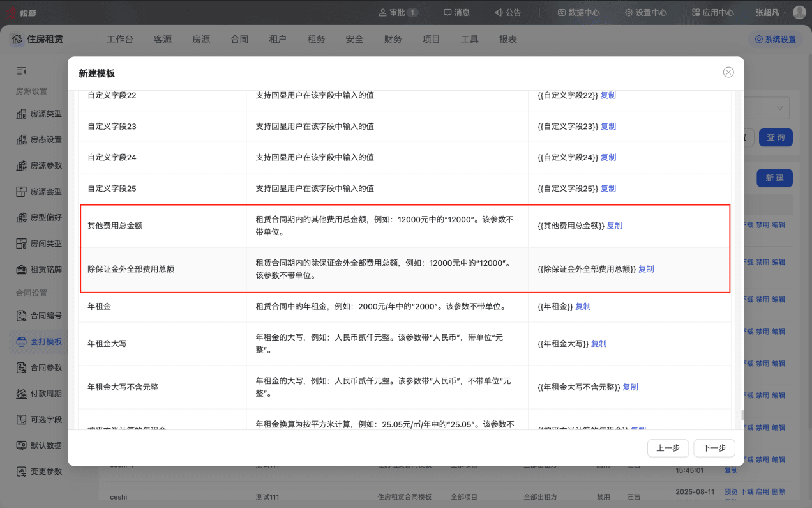Viewport: 812px width, 508px height.
Task: Switch to 工具 tab
Action: point(469,39)
